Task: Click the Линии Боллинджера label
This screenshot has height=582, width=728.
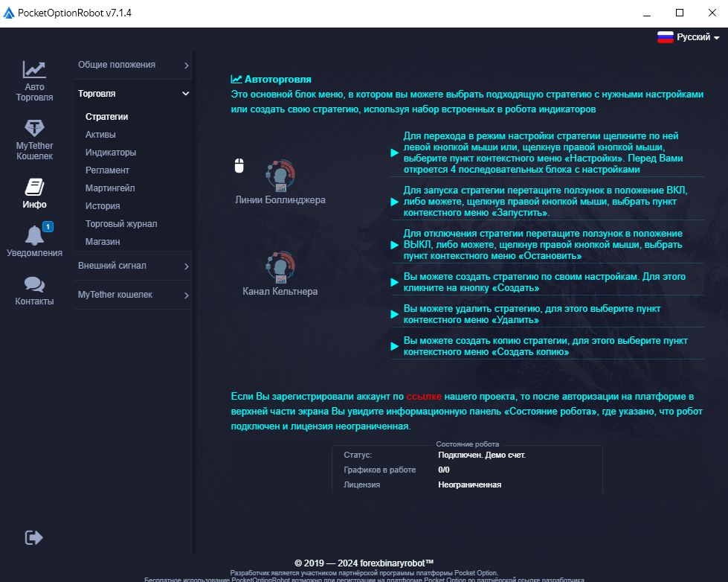Action: point(280,200)
